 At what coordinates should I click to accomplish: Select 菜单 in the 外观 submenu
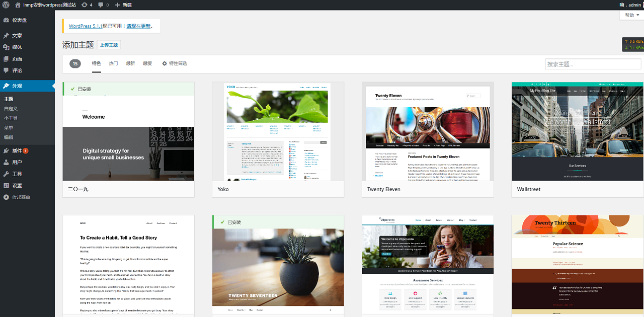9,128
